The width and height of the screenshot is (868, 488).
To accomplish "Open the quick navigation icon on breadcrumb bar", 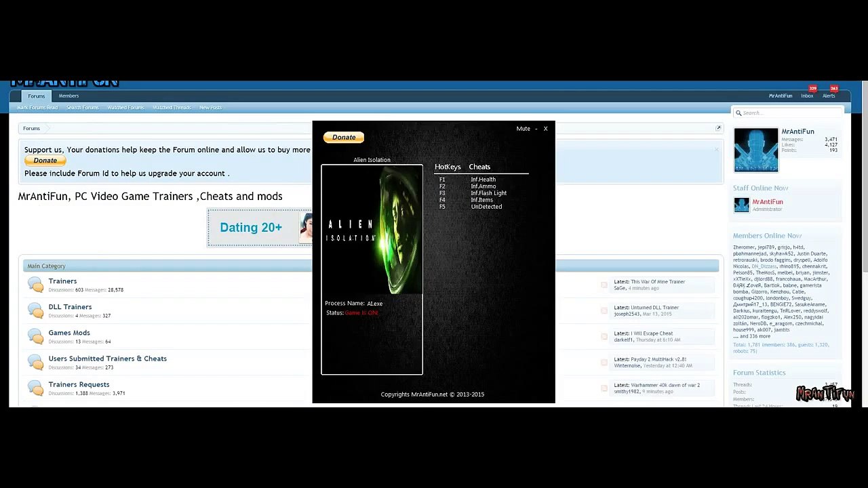I will click(718, 128).
